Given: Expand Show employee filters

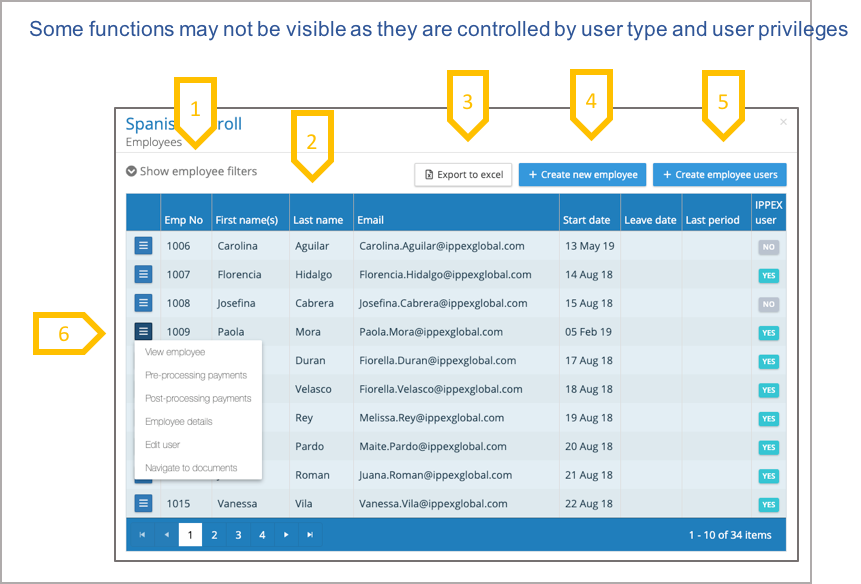Looking at the screenshot, I should [191, 172].
